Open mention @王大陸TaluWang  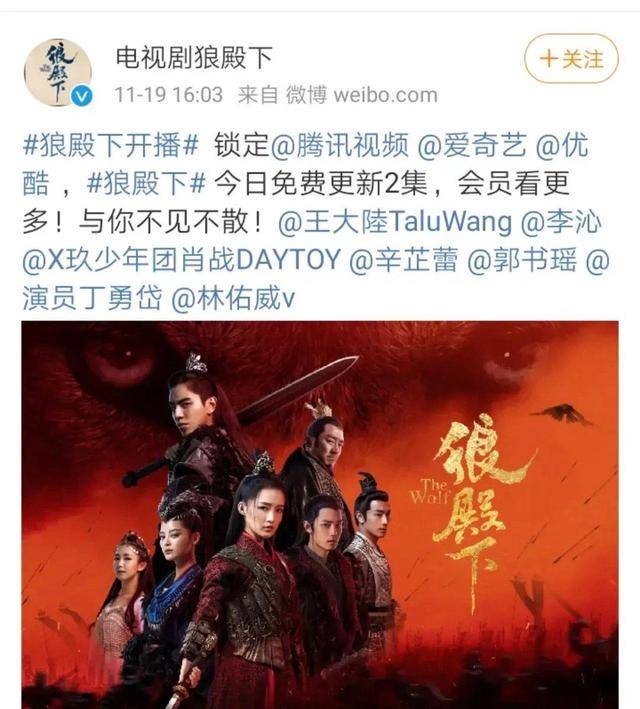[x=395, y=222]
